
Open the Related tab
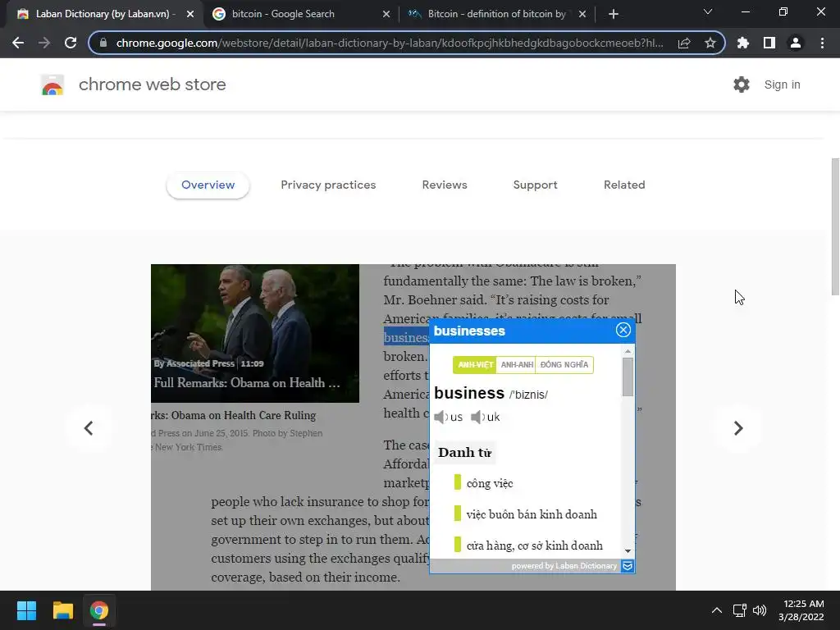624,185
